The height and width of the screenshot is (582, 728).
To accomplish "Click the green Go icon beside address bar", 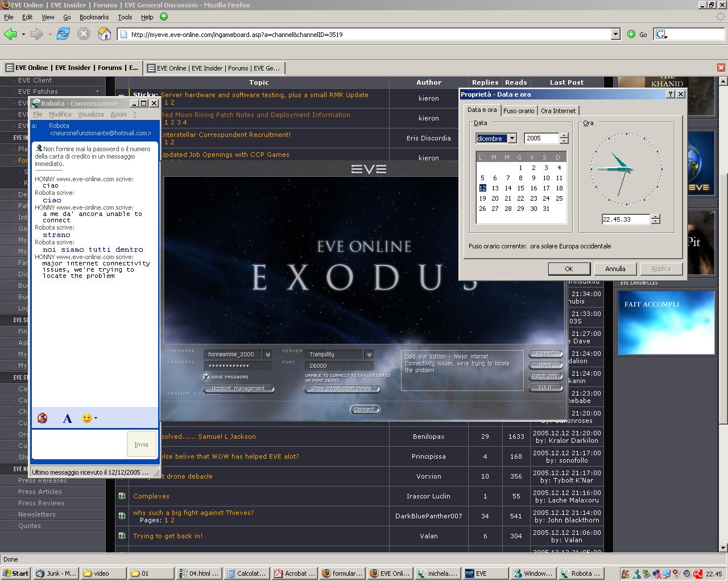I will tap(631, 34).
